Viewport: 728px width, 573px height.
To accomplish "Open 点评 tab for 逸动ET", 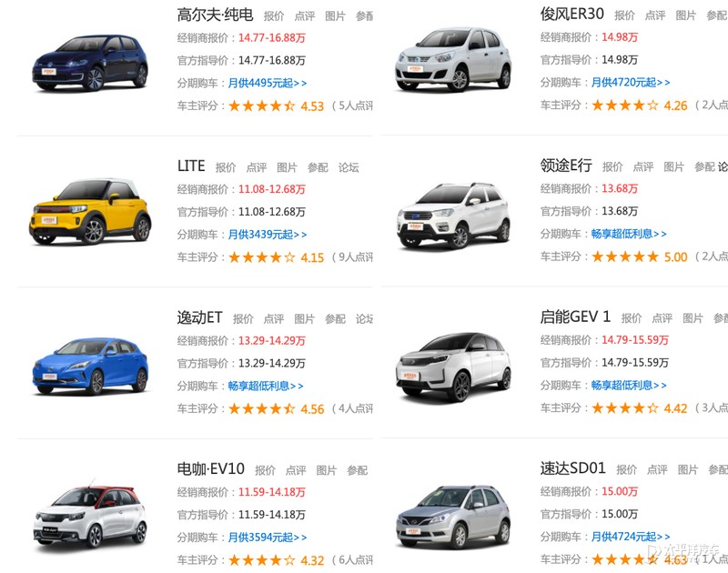I will pyautogui.click(x=274, y=319).
